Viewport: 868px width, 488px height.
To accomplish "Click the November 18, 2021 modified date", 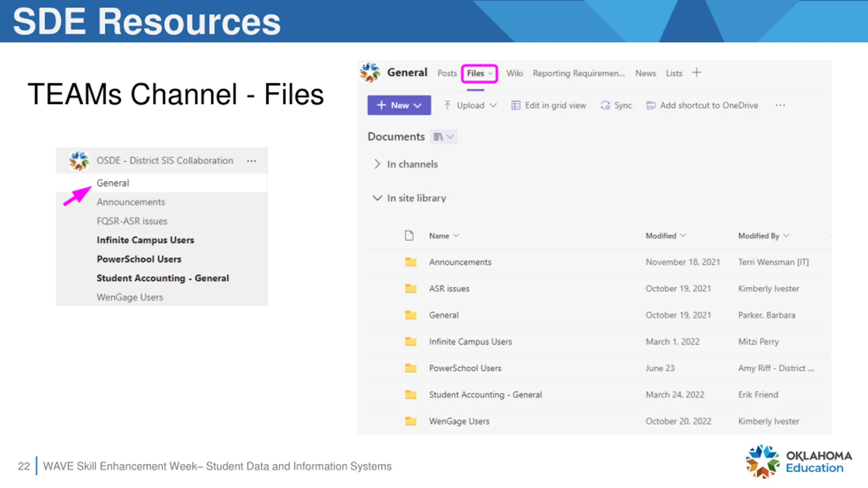I will coord(683,262).
